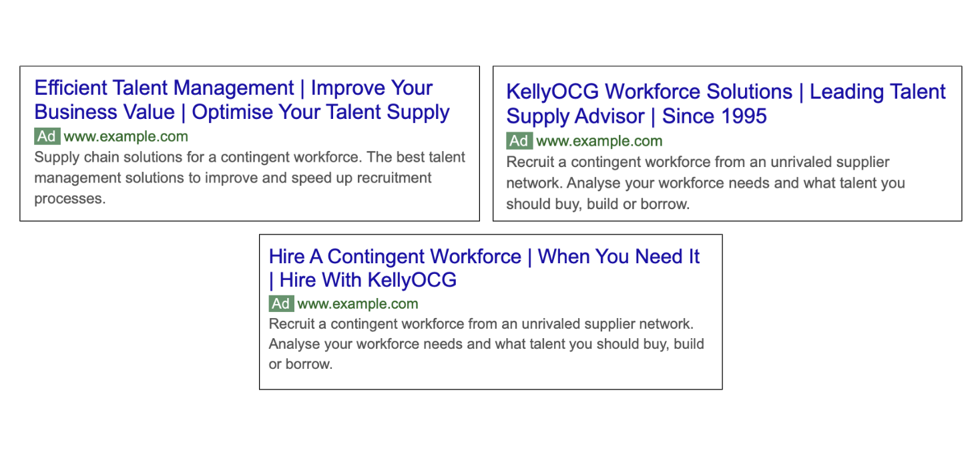
Task: Click www.example.com URL in the bottom center ad
Action: pos(358,304)
